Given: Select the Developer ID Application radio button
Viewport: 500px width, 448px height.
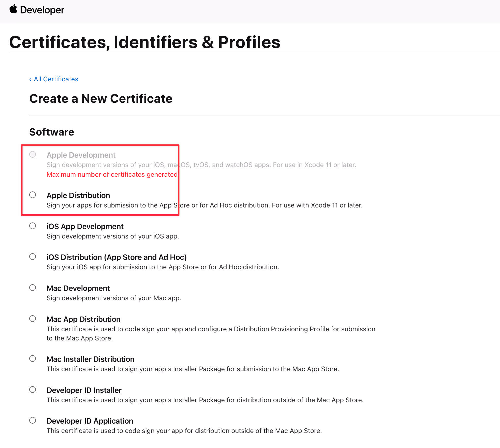Looking at the screenshot, I should click(x=33, y=420).
